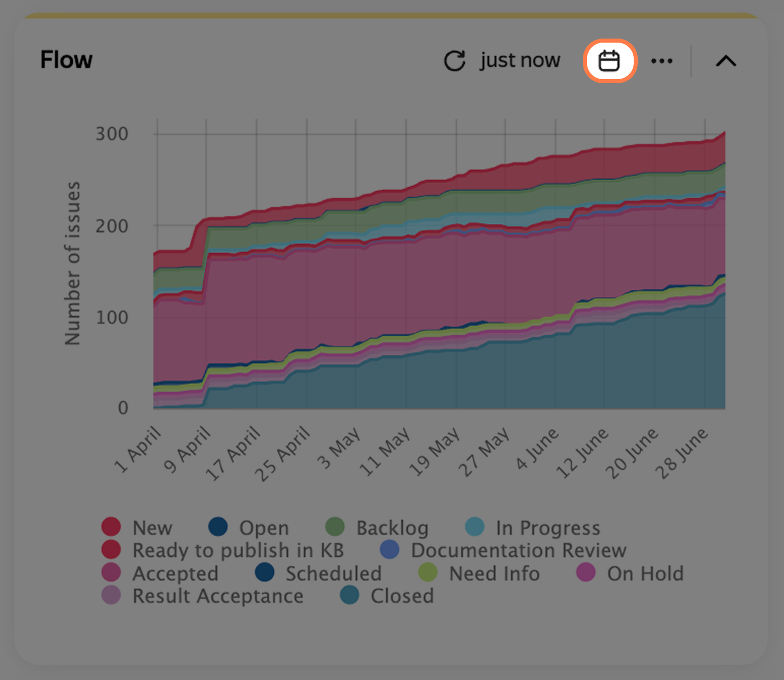Toggle Documentation Review legend item
Viewport: 784px width, 680px height.
pos(503,550)
